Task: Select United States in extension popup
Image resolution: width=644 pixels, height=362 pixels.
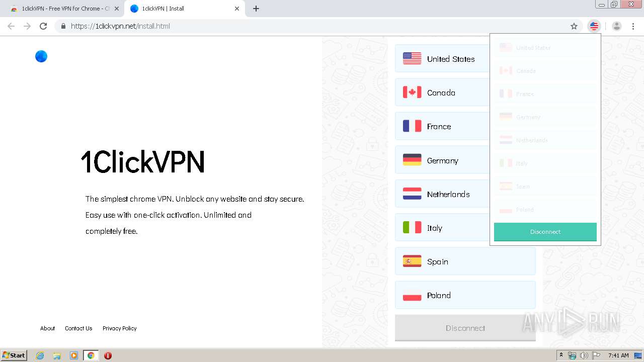Action: click(x=545, y=48)
